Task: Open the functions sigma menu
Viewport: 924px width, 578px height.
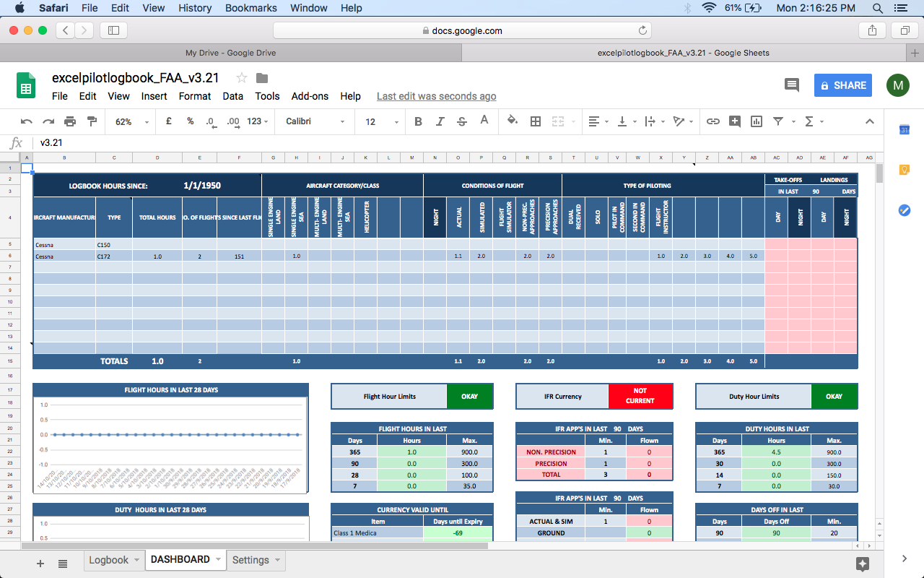Action: (x=813, y=121)
